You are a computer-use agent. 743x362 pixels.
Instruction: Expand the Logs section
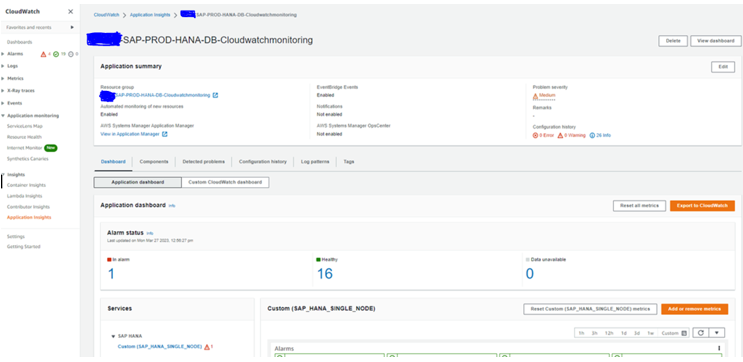pyautogui.click(x=3, y=66)
